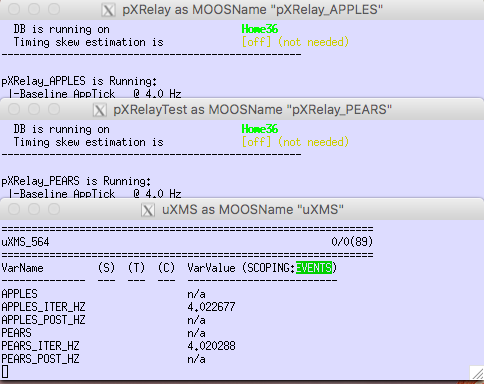484x384 pixels.
Task: Click the 0/0(89) counter in uXMS
Action: coord(352,242)
